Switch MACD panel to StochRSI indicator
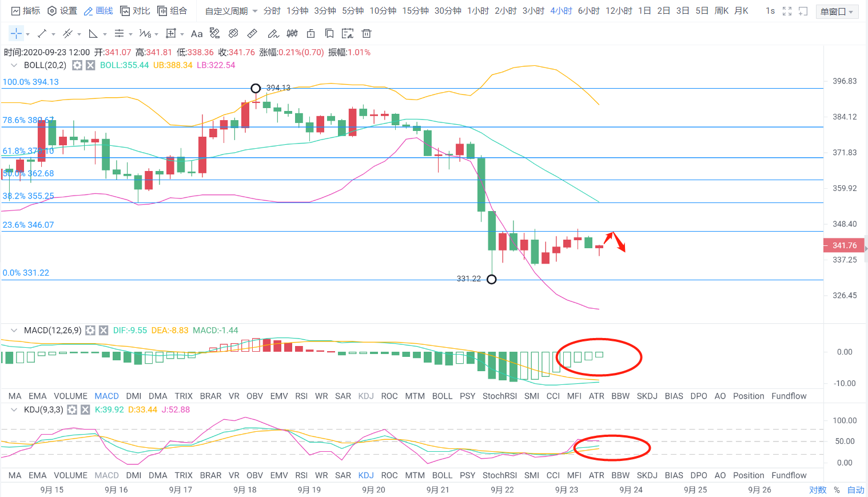 coord(500,396)
